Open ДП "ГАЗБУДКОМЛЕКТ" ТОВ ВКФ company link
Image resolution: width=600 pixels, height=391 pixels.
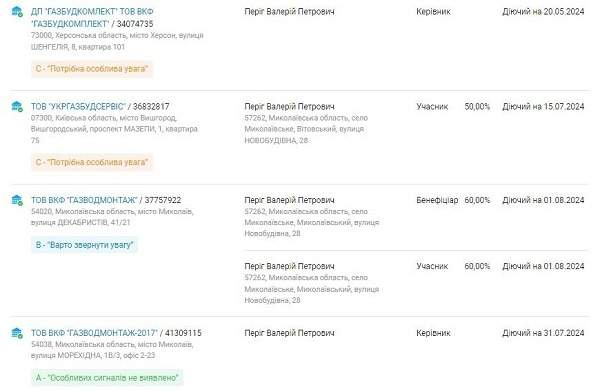pyautogui.click(x=92, y=18)
